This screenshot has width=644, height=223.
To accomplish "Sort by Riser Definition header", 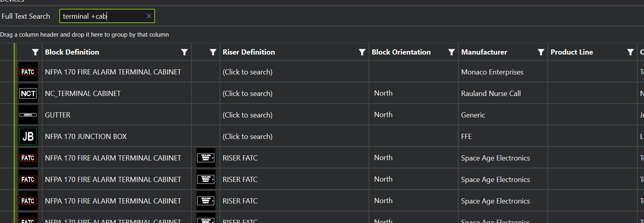I will click(x=249, y=52).
